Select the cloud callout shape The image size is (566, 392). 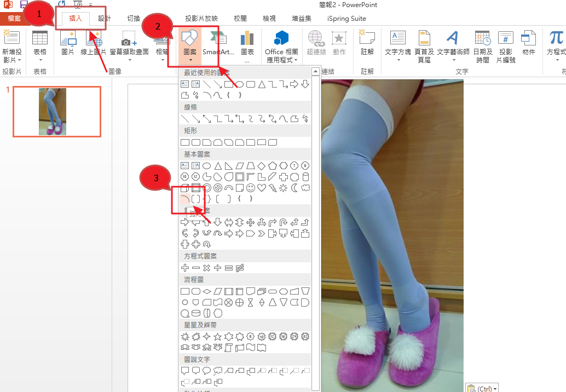[218, 371]
